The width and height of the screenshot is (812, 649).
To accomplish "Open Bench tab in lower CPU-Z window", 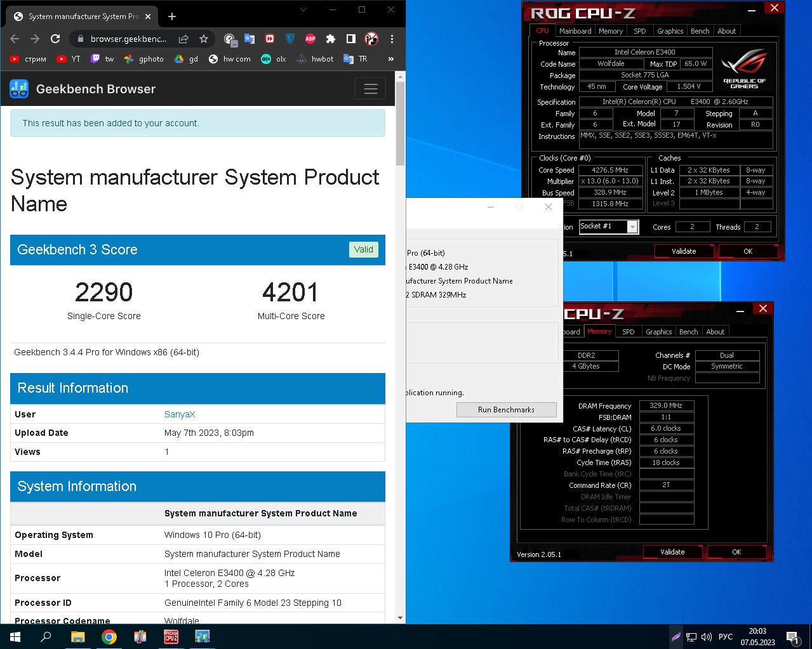I will (688, 332).
